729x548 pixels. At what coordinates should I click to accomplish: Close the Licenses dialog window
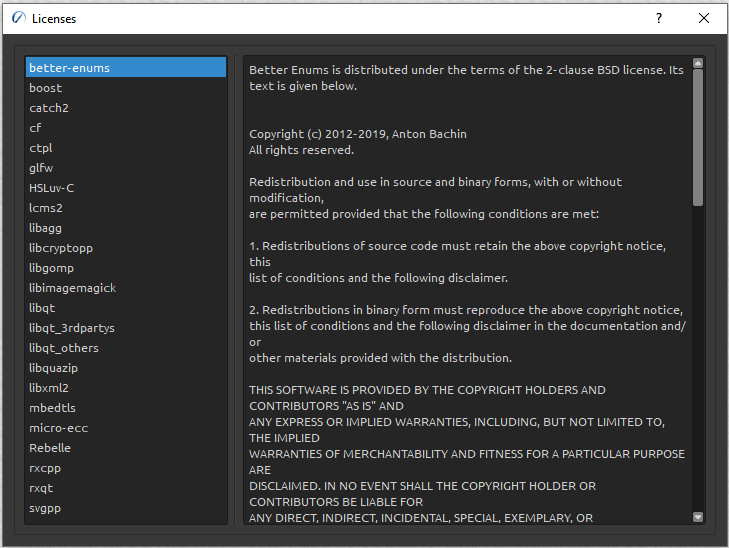coord(704,18)
